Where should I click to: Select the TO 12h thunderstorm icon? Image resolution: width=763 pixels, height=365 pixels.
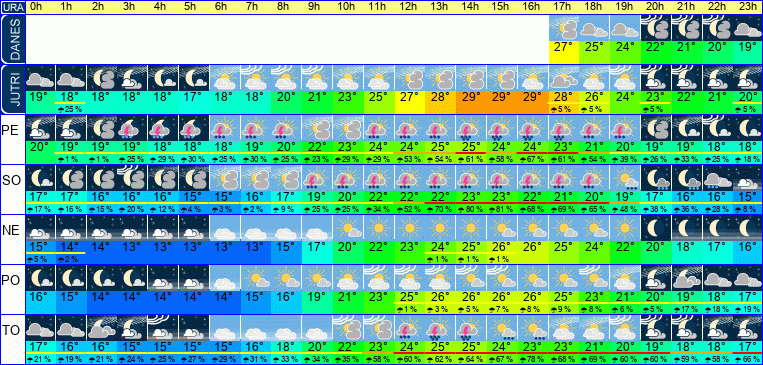click(x=409, y=328)
